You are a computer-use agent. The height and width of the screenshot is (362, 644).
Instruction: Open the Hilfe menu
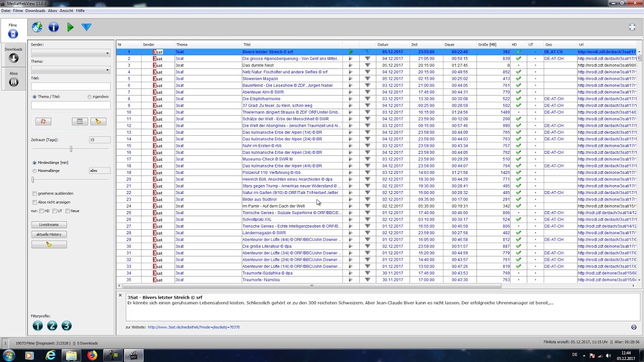point(80,11)
